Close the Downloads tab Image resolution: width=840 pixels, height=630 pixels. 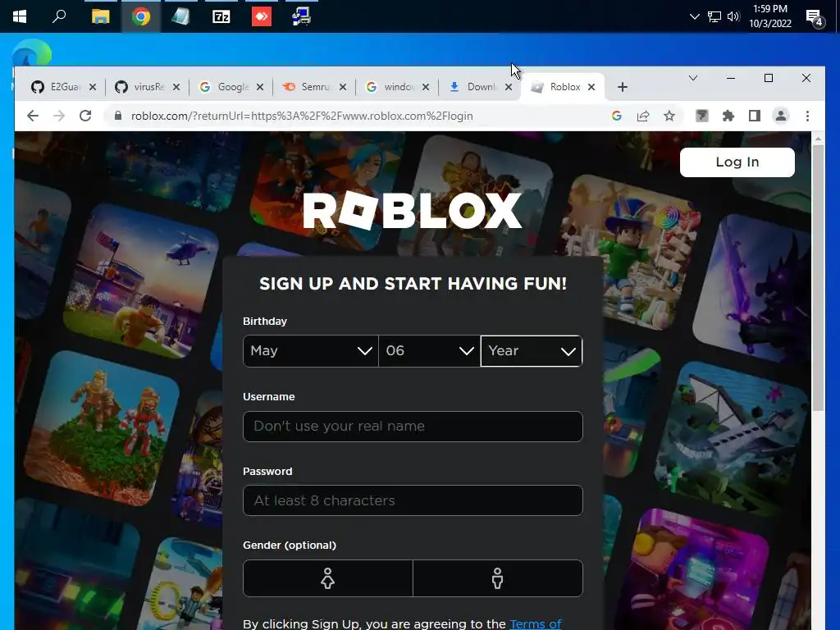(x=508, y=87)
